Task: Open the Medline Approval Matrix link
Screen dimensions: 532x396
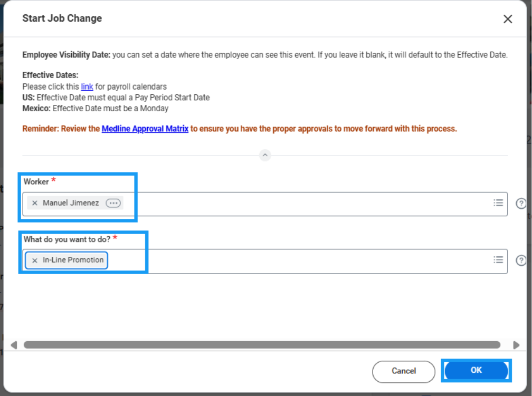Action: [145, 129]
